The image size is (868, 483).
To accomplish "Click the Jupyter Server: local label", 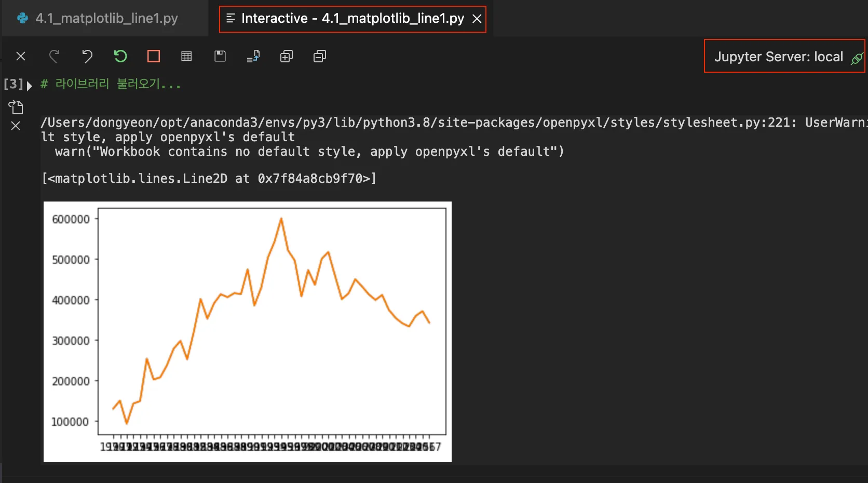I will (778, 57).
